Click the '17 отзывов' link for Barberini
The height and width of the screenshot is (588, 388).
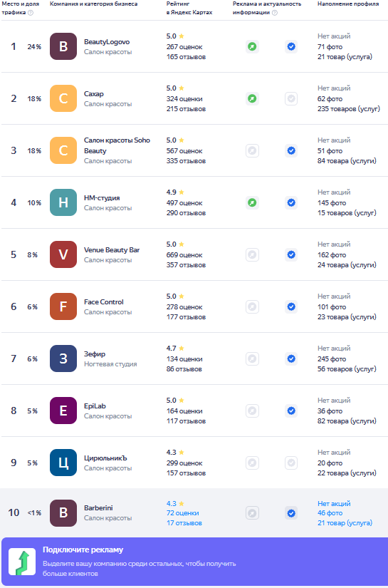pyautogui.click(x=184, y=522)
